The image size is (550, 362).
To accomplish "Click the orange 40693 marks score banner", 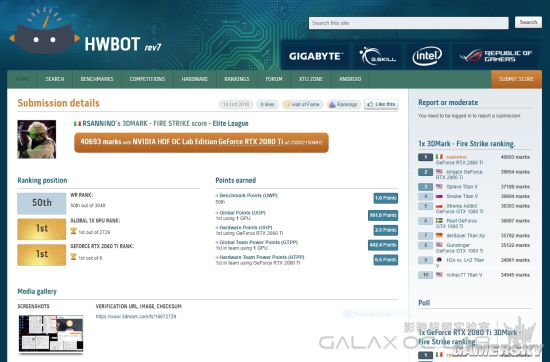I will click(201, 142).
